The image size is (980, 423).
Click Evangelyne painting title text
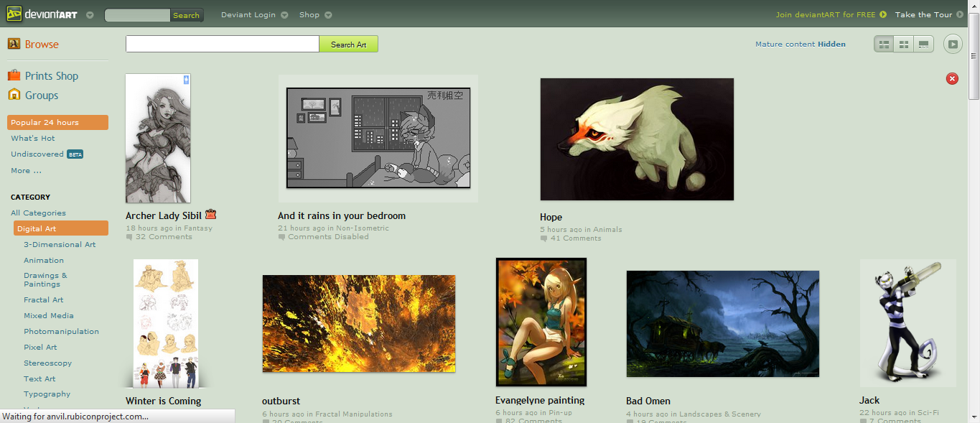[540, 401]
